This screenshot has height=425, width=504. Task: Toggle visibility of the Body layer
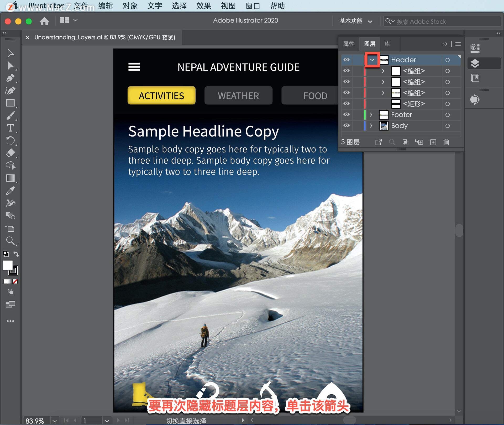tap(346, 126)
